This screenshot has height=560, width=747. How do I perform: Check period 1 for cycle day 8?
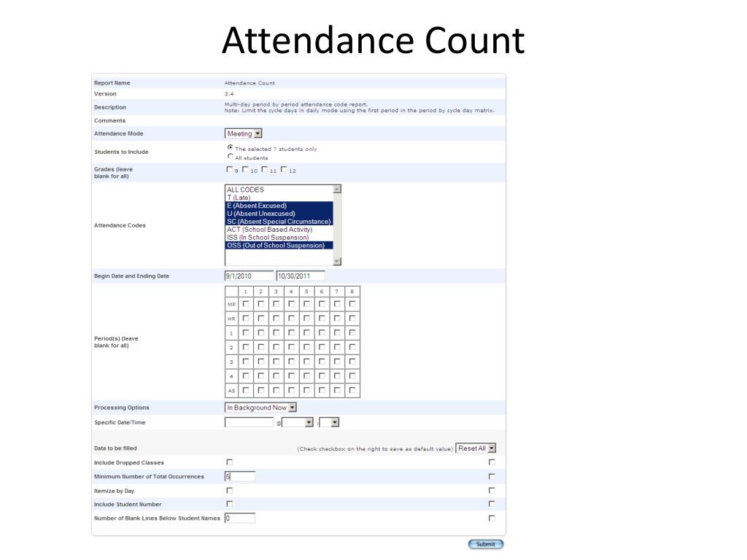[352, 332]
